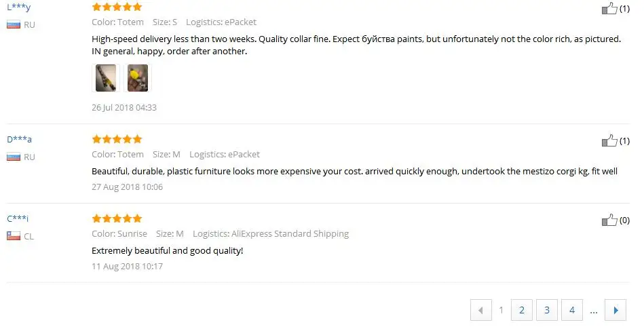Like the review by L***y
This screenshot has height=329, width=644.
click(x=609, y=9)
